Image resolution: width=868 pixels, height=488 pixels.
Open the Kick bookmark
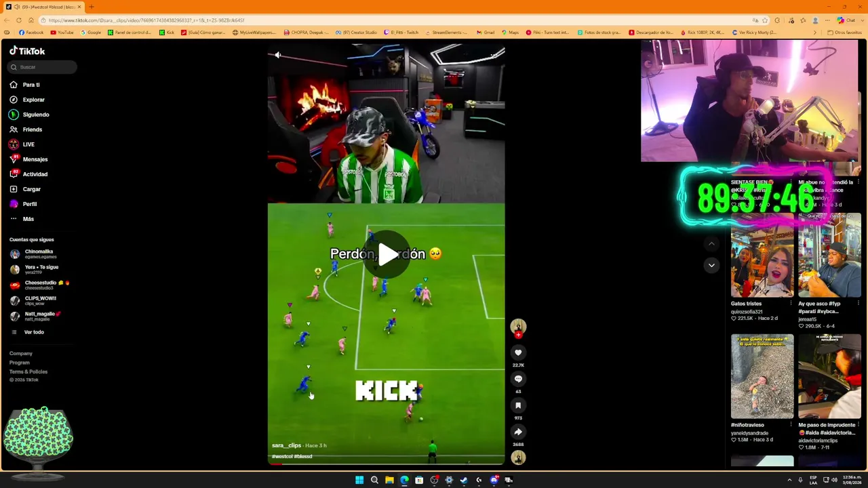(167, 33)
